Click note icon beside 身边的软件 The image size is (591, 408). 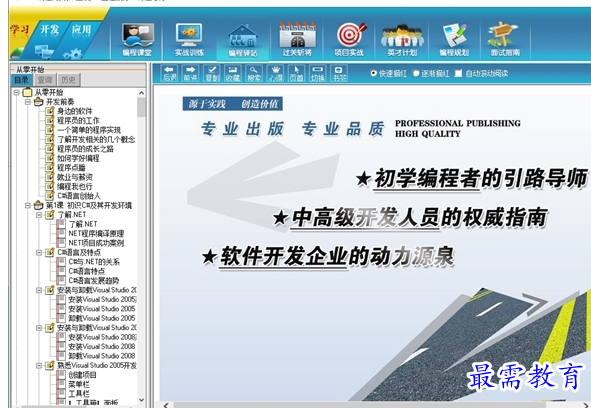pos(50,111)
